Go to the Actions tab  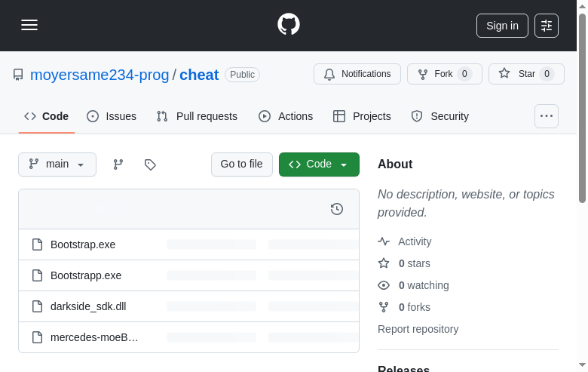coord(286,116)
